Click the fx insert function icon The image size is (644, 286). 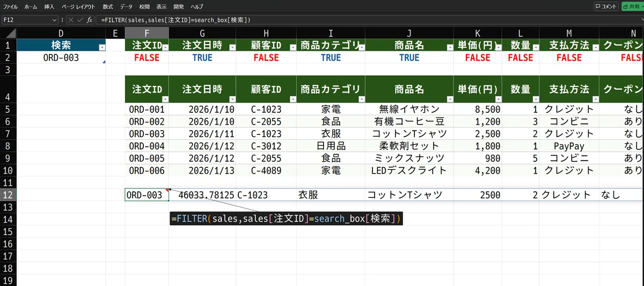tap(90, 20)
